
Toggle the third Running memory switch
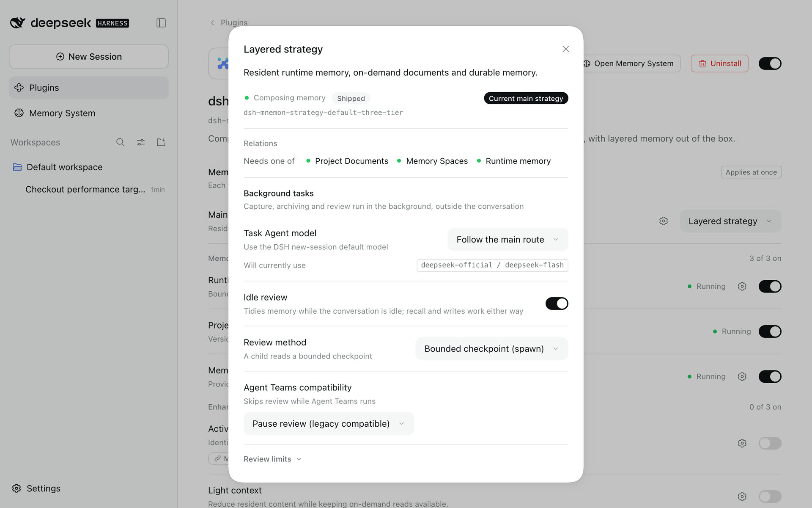tap(770, 377)
